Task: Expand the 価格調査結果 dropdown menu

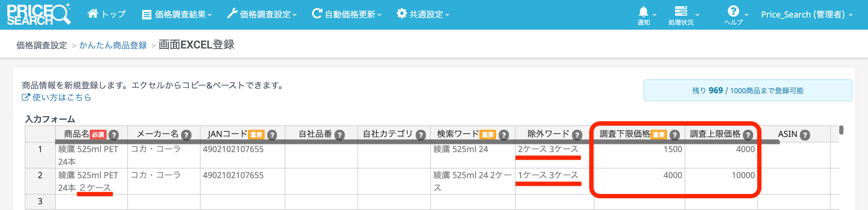Action: [177, 15]
